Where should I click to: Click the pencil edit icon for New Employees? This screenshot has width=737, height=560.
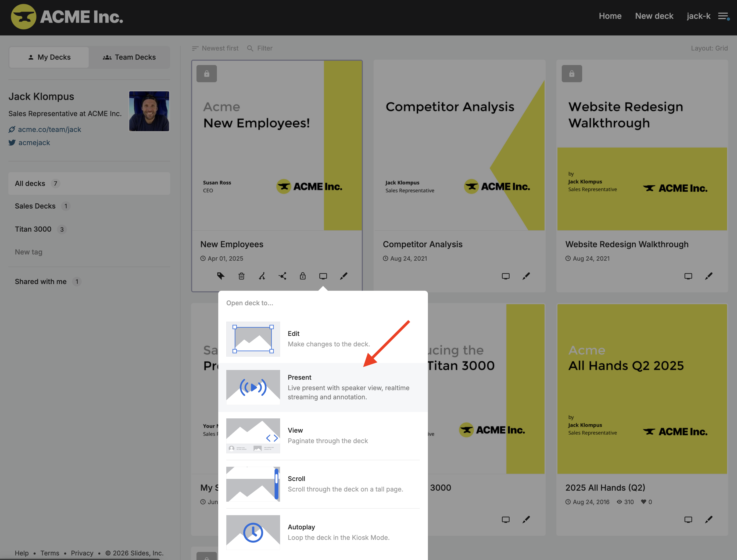point(344,276)
